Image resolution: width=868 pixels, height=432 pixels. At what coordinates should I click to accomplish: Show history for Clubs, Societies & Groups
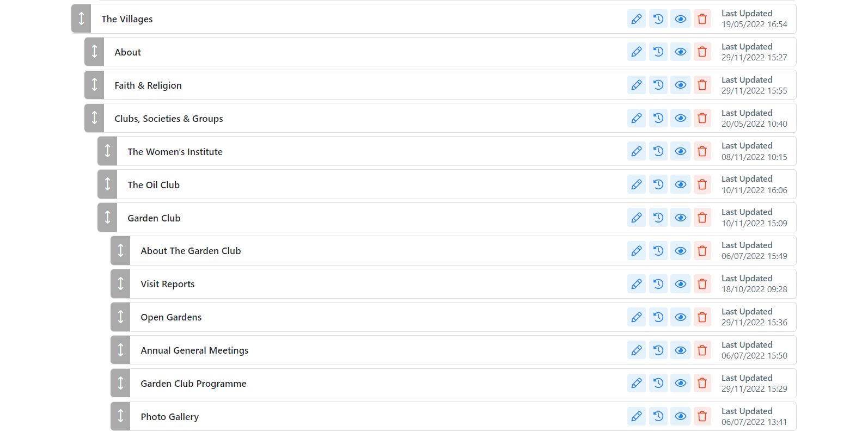pos(658,119)
